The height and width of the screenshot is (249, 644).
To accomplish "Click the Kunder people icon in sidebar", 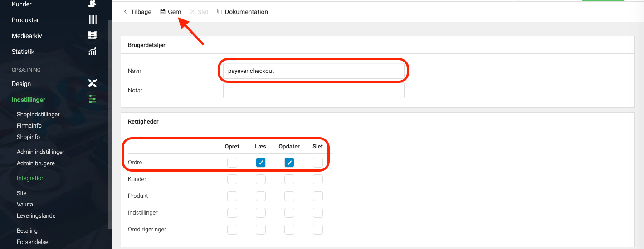I will click(92, 4).
